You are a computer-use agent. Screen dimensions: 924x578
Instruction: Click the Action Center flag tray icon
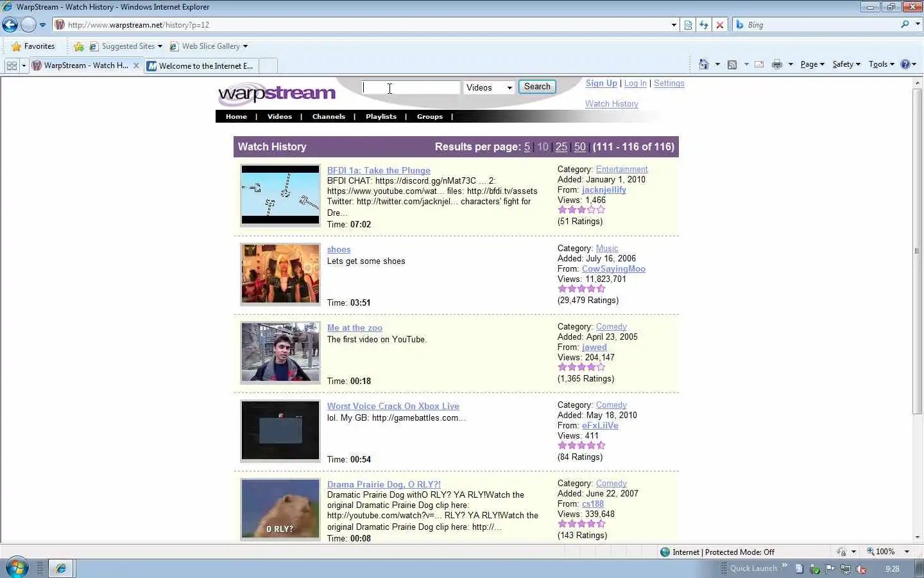pos(830,568)
